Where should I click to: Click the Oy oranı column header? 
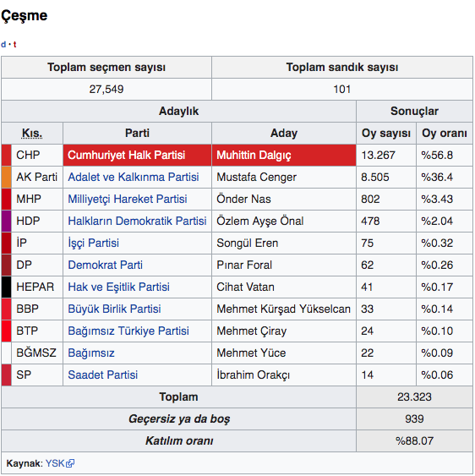click(x=445, y=133)
